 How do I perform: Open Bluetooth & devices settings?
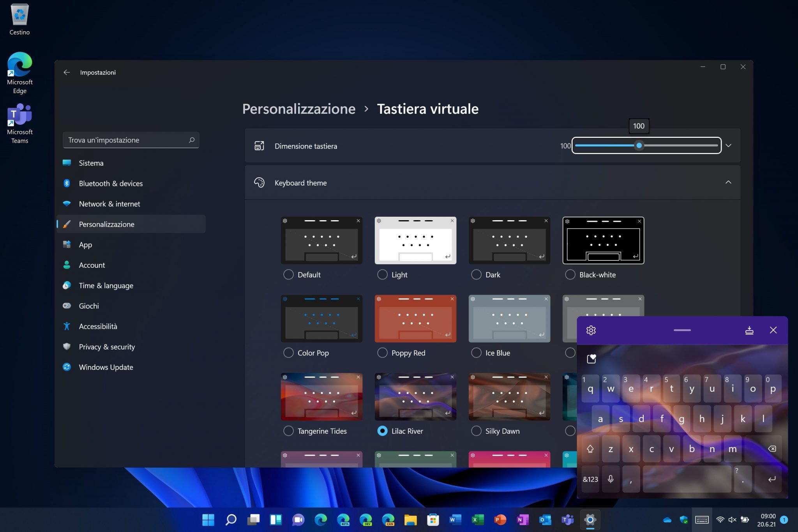111,184
